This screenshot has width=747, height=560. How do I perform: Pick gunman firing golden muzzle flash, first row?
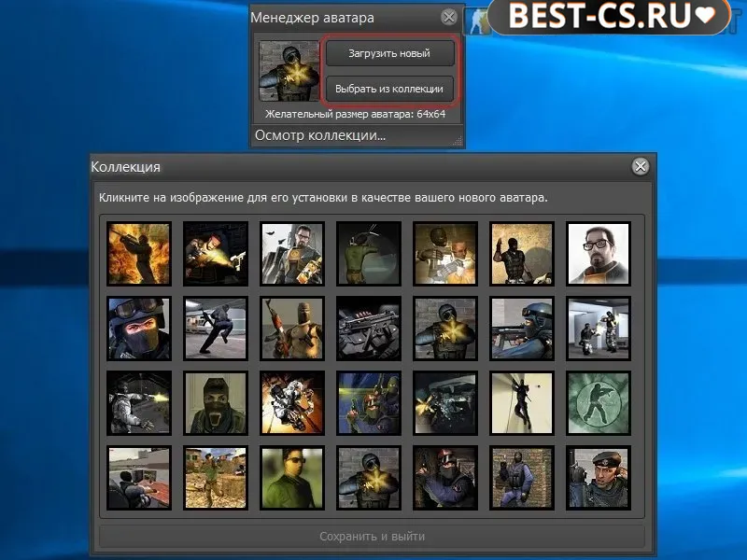[216, 253]
